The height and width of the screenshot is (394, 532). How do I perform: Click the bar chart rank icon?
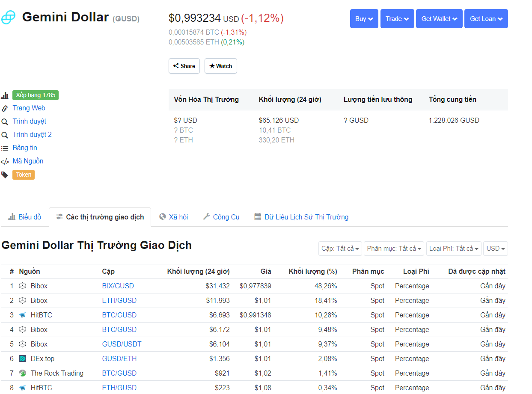[5, 95]
